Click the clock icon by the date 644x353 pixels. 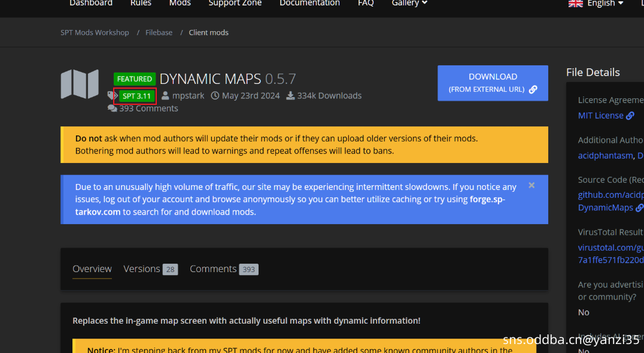(215, 96)
